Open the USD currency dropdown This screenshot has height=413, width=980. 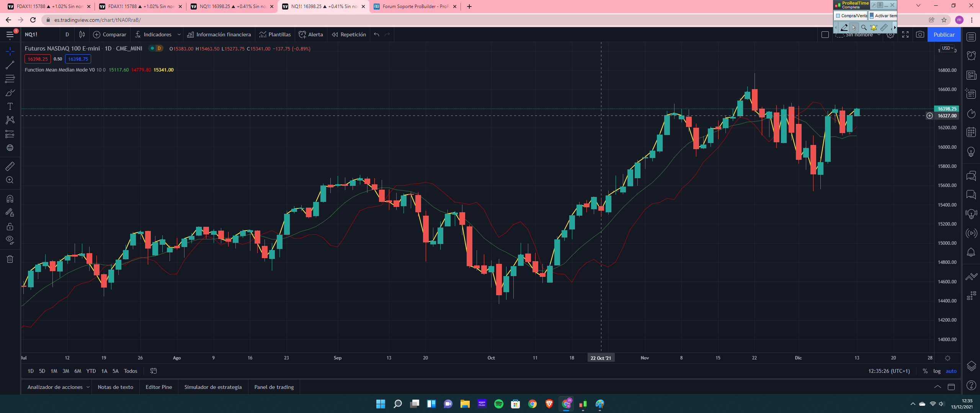point(947,48)
